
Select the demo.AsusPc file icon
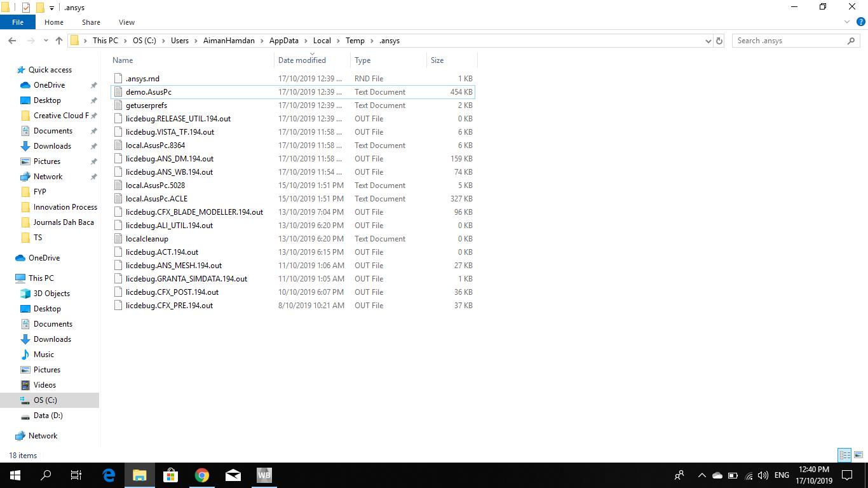tap(118, 92)
